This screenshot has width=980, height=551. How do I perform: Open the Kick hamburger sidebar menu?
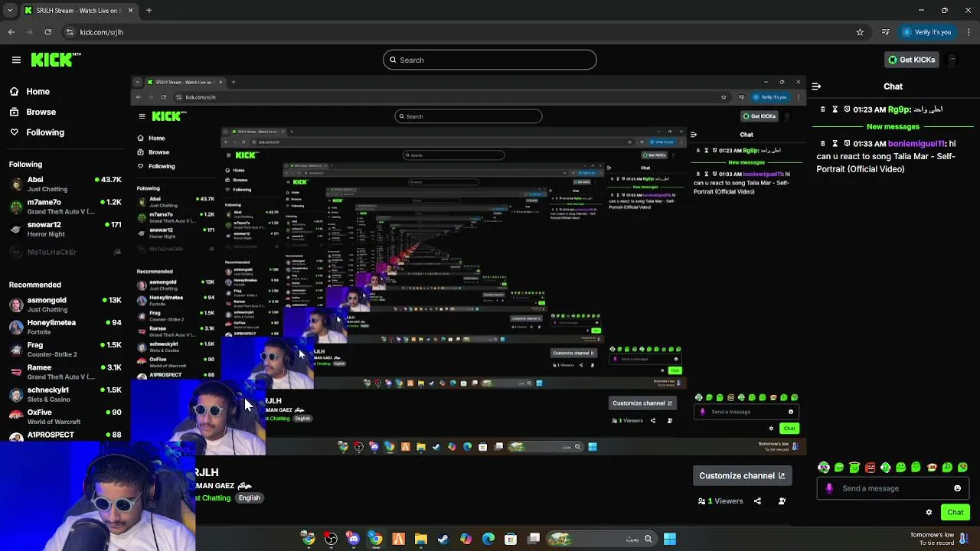tap(16, 60)
